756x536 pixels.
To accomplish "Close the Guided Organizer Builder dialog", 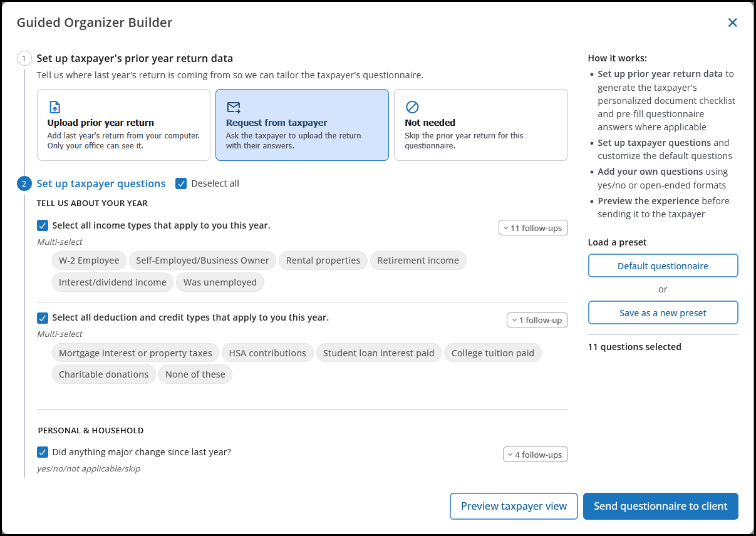I will pyautogui.click(x=732, y=23).
